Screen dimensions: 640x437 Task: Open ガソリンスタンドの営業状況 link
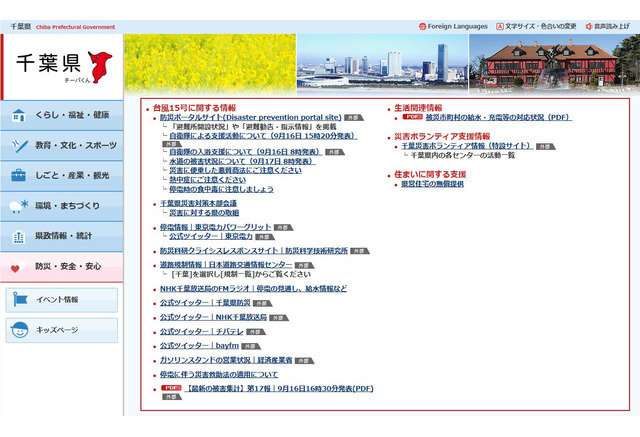coord(225,359)
